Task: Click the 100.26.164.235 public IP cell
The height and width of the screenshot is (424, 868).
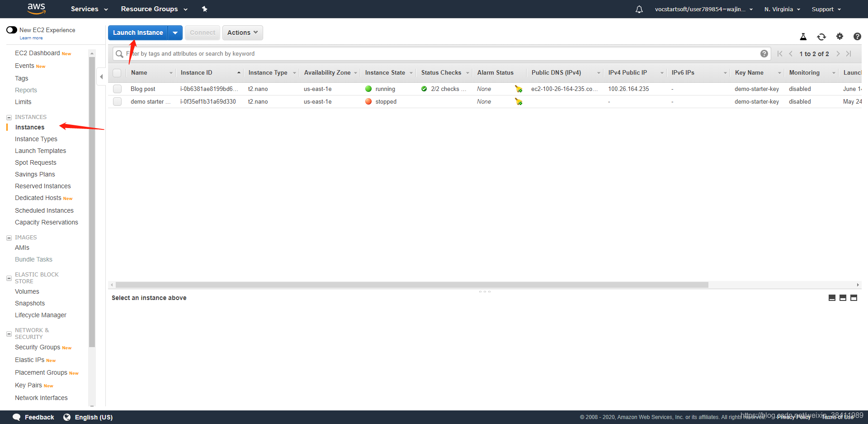Action: (x=628, y=89)
